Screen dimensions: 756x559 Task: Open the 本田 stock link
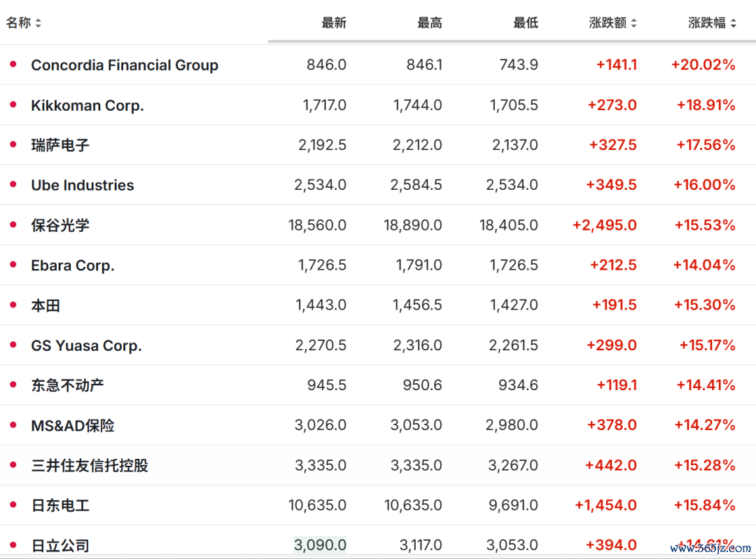(45, 305)
